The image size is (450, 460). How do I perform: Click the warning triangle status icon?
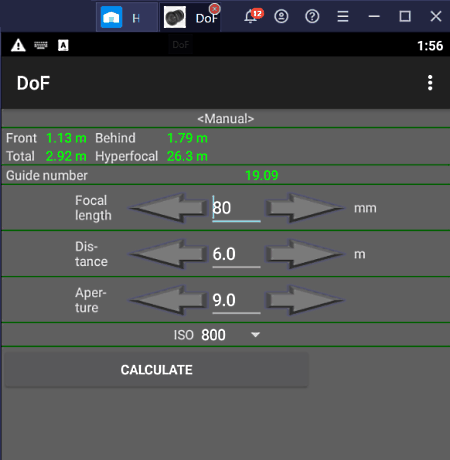click(18, 45)
